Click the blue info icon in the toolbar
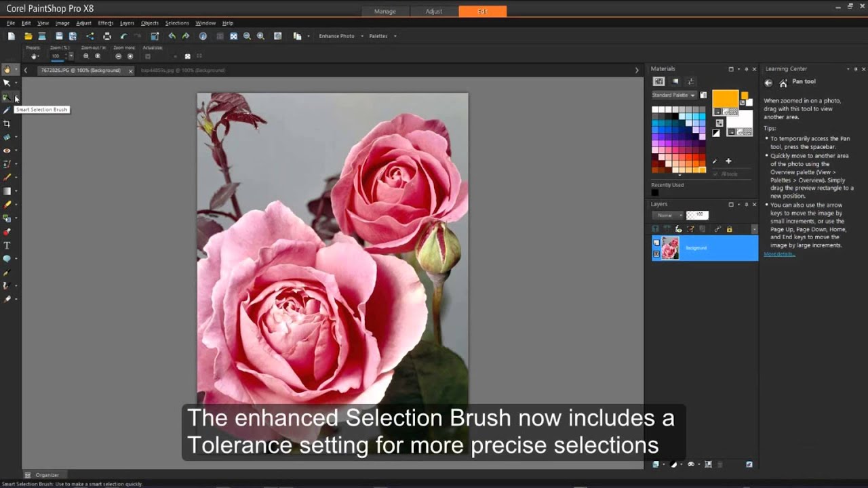This screenshot has height=488, width=868. 203,36
